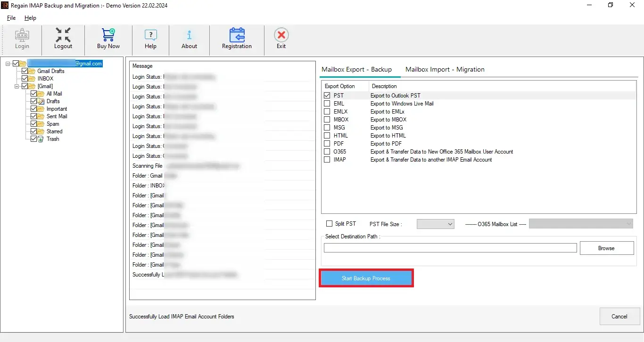This screenshot has height=342, width=644.
Task: Uncheck the INBOX folder checkbox
Action: 25,79
